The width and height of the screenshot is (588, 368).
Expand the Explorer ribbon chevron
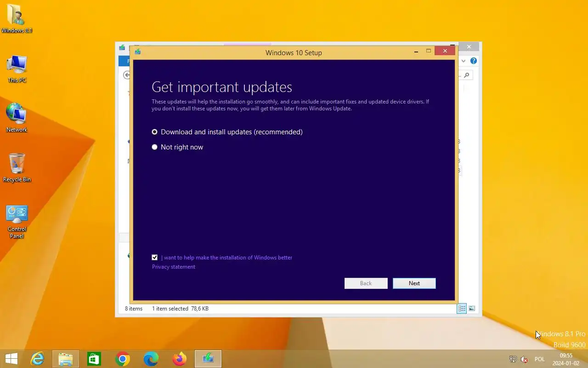coord(464,61)
